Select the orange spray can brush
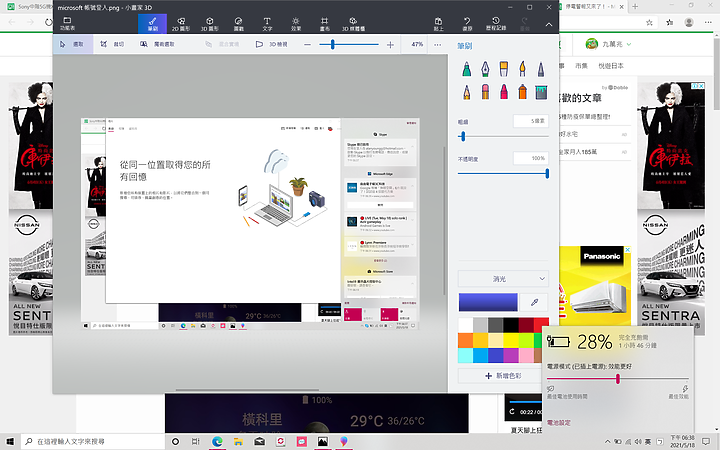This screenshot has height=450, width=720. tap(523, 92)
